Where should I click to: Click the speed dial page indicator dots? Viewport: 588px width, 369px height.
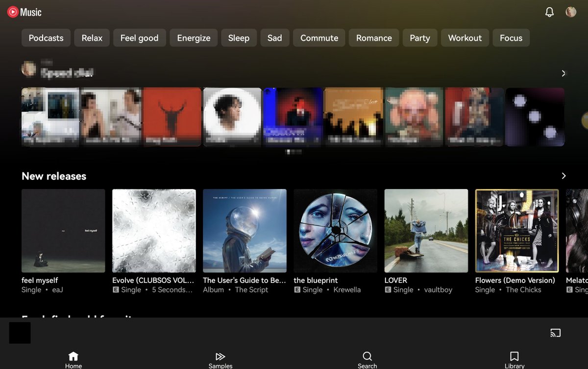click(x=294, y=152)
